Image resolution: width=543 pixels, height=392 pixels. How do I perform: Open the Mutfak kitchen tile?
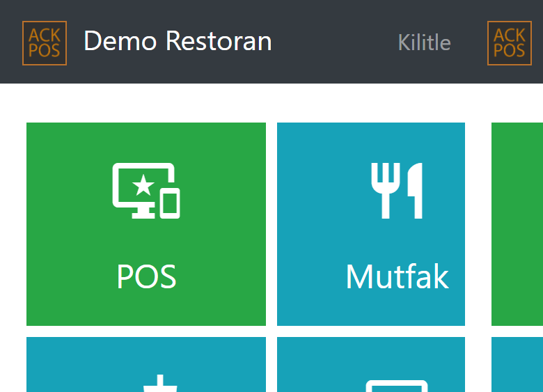(x=371, y=224)
